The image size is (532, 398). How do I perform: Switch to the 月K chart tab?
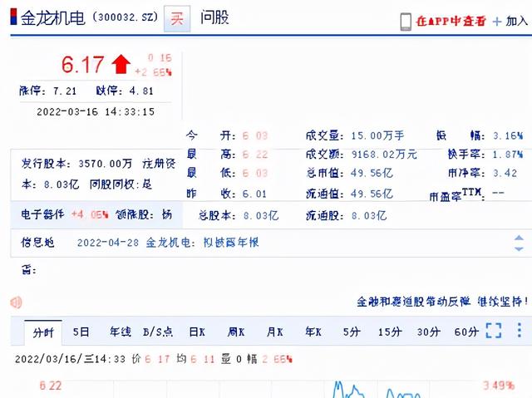pyautogui.click(x=275, y=332)
